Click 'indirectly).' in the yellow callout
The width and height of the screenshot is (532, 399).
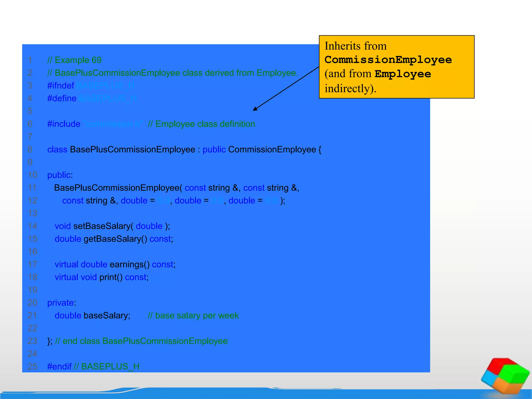point(350,88)
